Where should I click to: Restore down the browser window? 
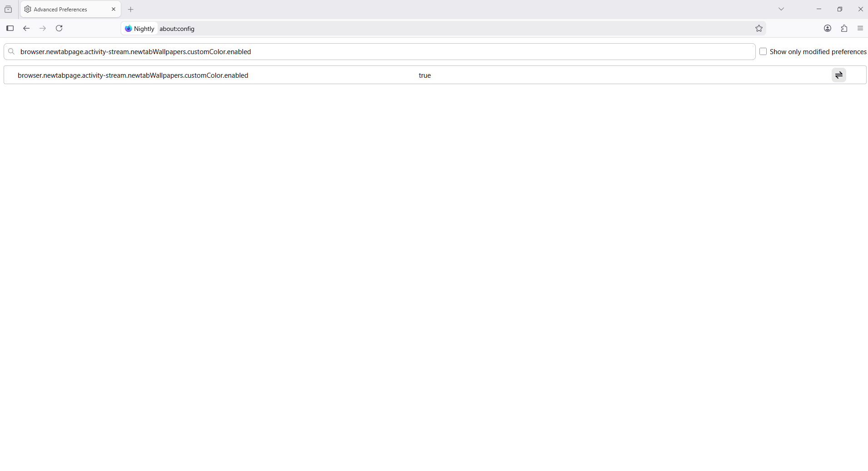840,9
